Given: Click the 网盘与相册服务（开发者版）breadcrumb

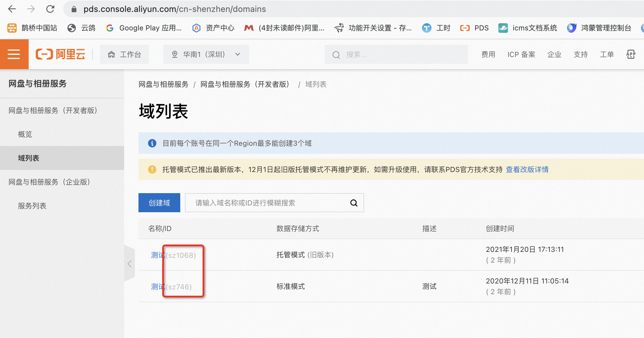Looking at the screenshot, I should 246,84.
